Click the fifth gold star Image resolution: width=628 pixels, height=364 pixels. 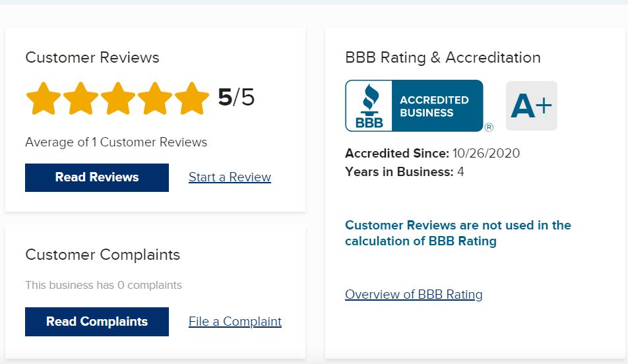[192, 98]
